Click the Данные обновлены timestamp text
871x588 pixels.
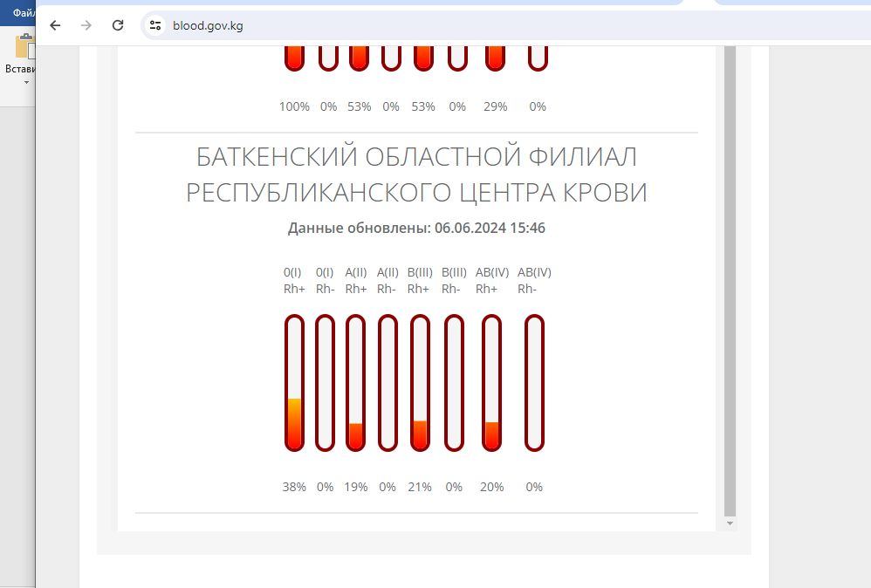click(416, 228)
